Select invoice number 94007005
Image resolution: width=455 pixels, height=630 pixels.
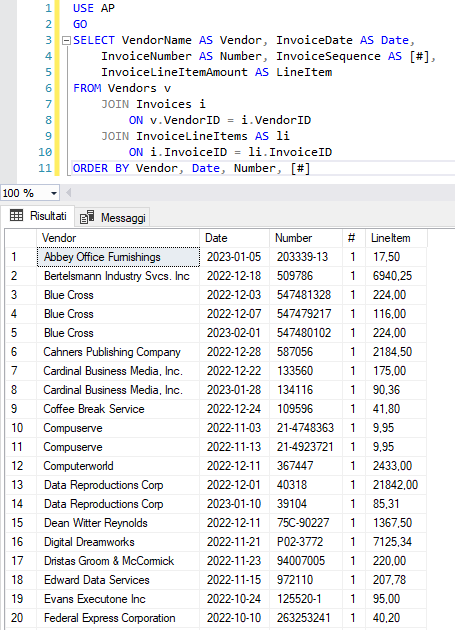point(305,561)
